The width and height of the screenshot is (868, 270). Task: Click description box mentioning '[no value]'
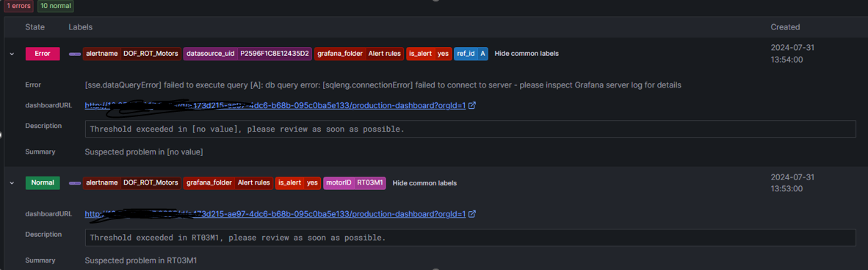pos(470,129)
